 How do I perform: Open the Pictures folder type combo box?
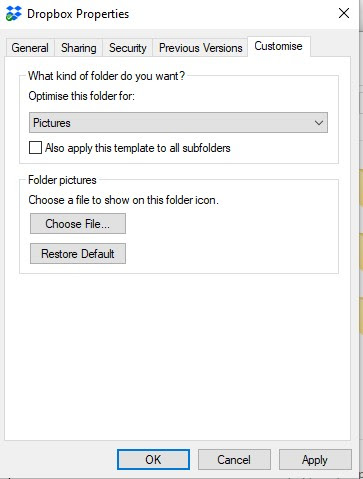178,123
